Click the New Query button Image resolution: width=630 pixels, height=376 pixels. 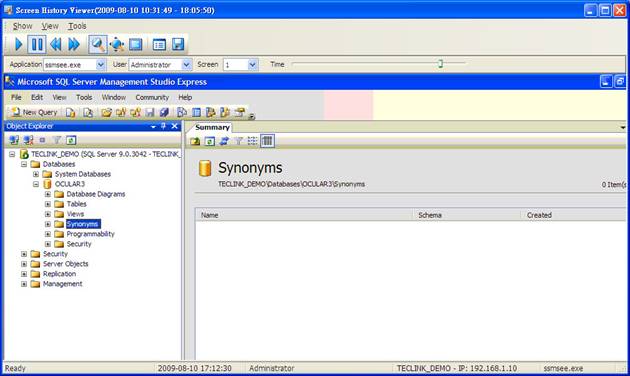[35, 112]
